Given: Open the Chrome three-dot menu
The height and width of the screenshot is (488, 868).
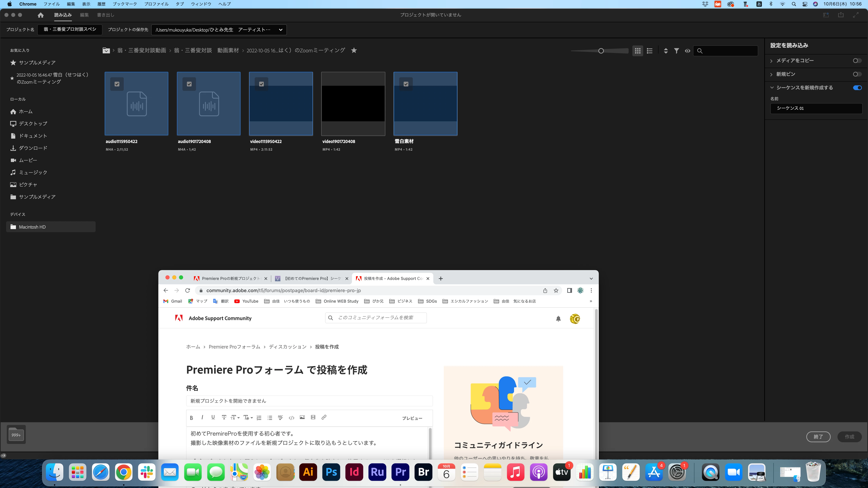Looking at the screenshot, I should tap(591, 290).
